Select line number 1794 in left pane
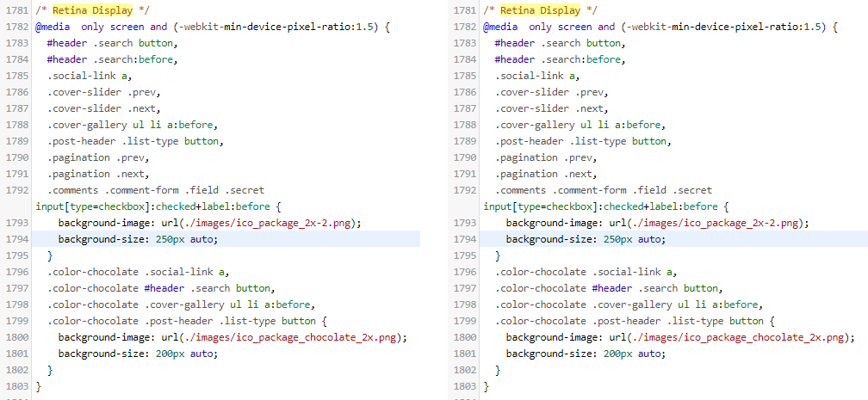868x400 pixels. tap(16, 239)
